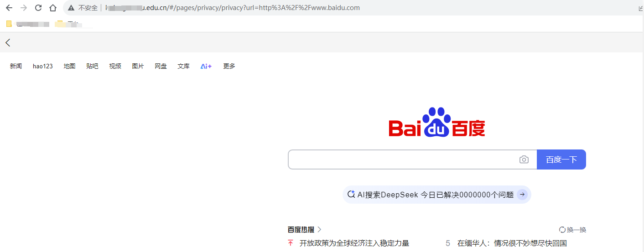Screen dimensions: 644x252
Task: Open 文库 navigation link
Action: (x=184, y=66)
